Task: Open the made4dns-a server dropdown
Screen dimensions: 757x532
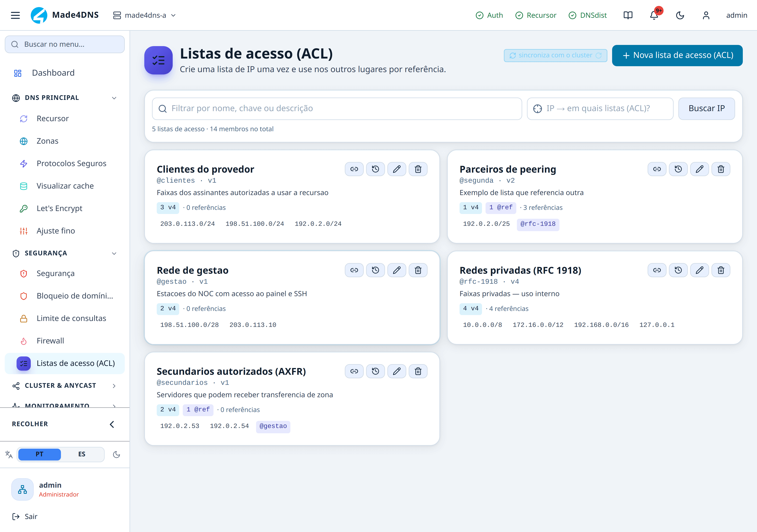Action: tap(145, 15)
